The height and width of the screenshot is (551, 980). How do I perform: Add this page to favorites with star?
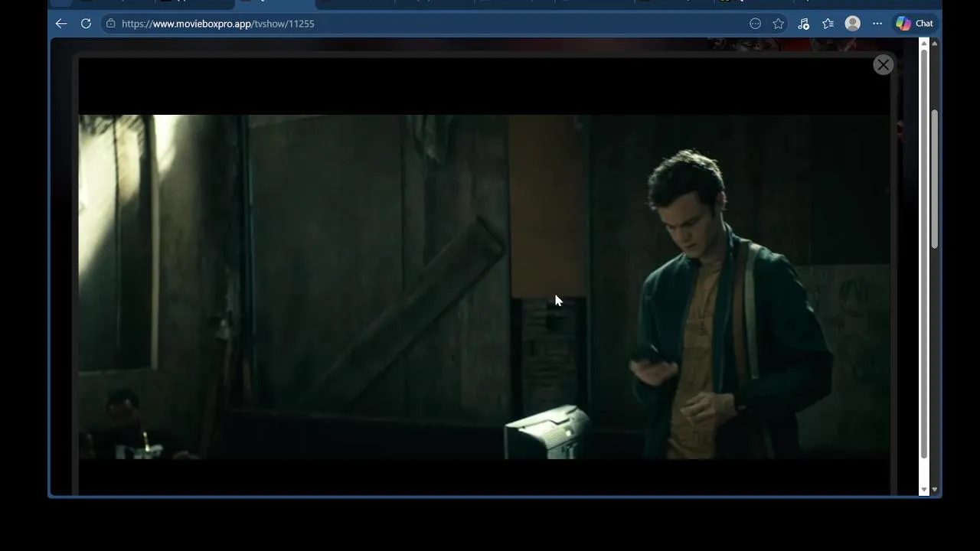pos(778,24)
